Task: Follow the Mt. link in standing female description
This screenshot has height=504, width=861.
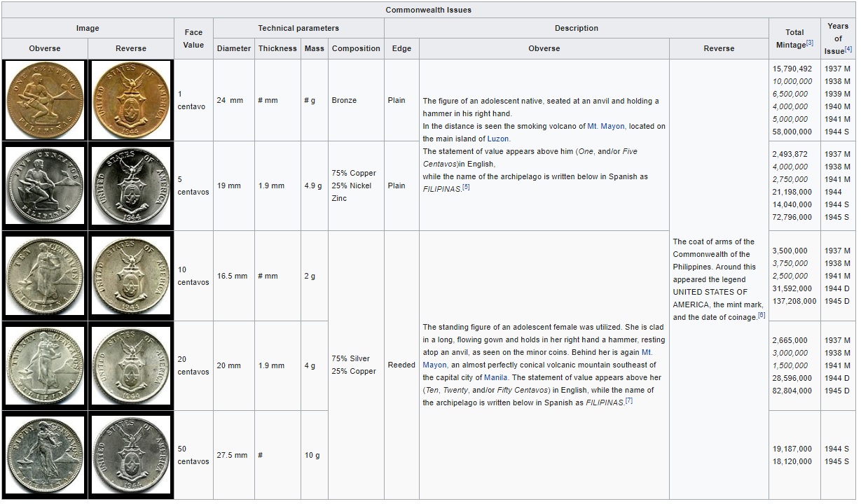Action: tap(647, 352)
